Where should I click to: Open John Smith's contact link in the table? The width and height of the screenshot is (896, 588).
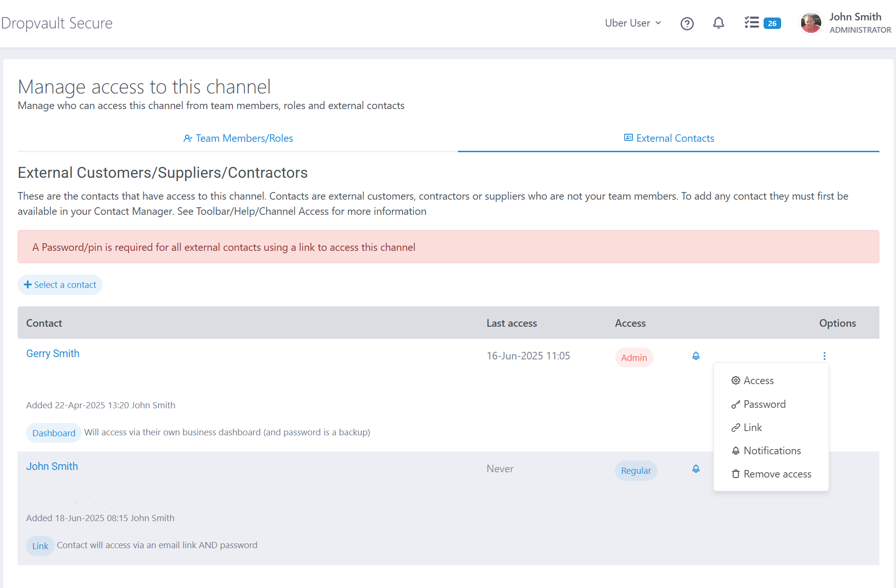pos(52,467)
